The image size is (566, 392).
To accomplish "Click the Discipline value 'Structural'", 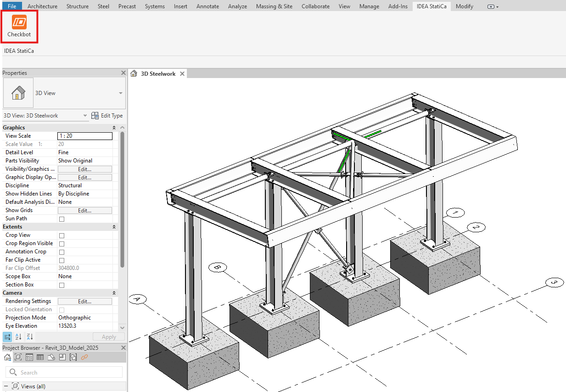I will (x=70, y=185).
